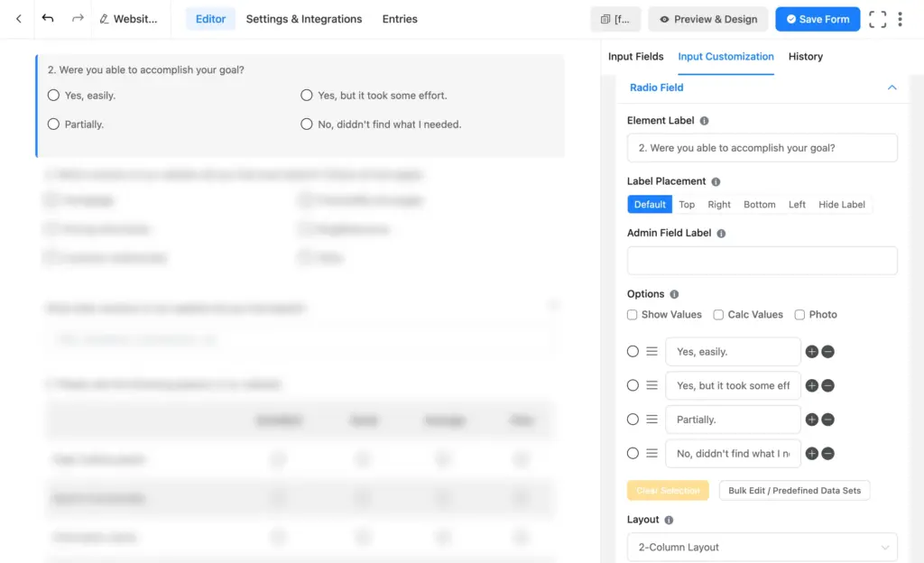Screen dimensions: 924x563
Task: Open the three-dot more menu
Action: click(x=900, y=20)
